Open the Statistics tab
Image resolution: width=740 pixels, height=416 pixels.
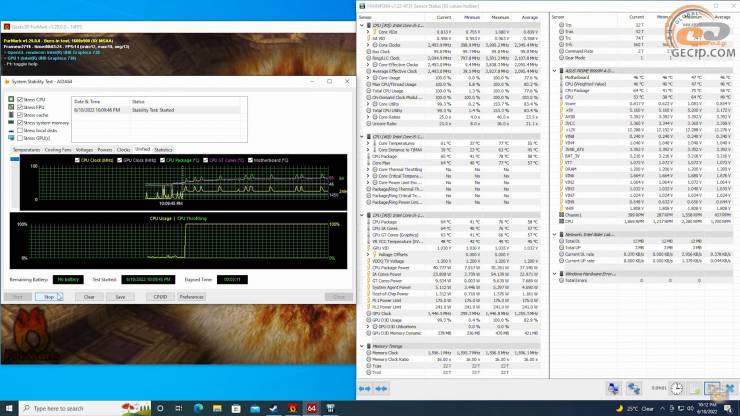pyautogui.click(x=163, y=150)
